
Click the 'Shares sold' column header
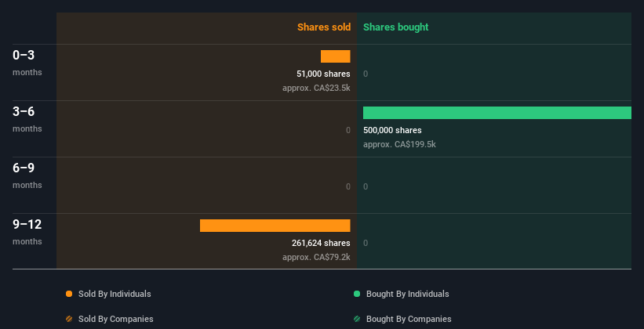click(324, 27)
